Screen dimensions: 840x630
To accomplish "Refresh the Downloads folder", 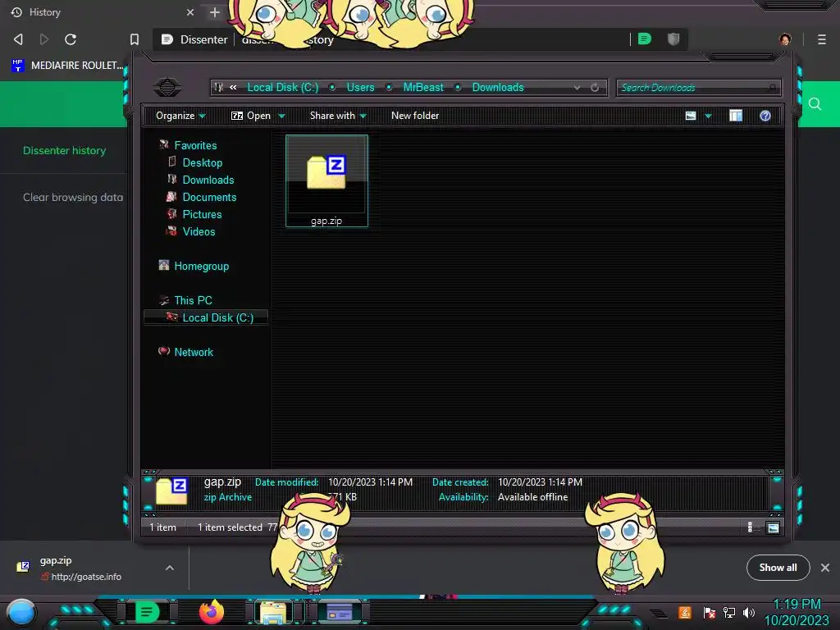I will (595, 87).
